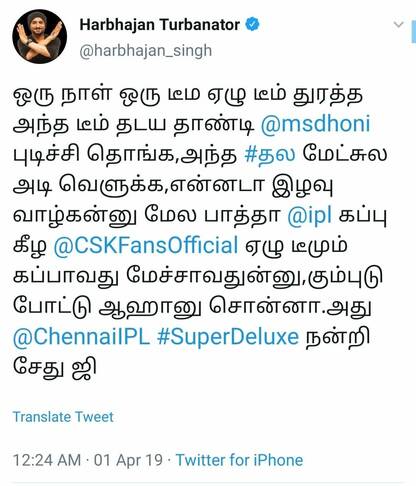The height and width of the screenshot is (486, 416).
Task: Open the Twitter for iPhone source link
Action: coord(239,460)
